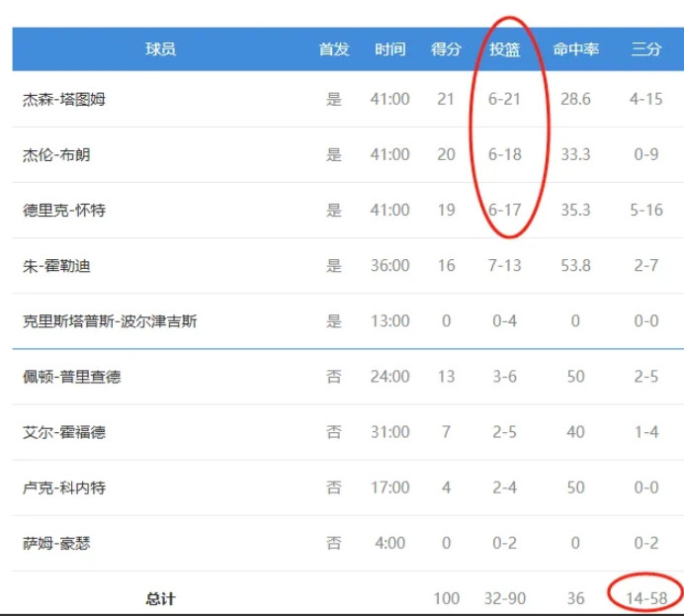Click 杰伦-布朗's three-point value 0-9
Image resolution: width=684 pixels, height=616 pixels.
646,154
